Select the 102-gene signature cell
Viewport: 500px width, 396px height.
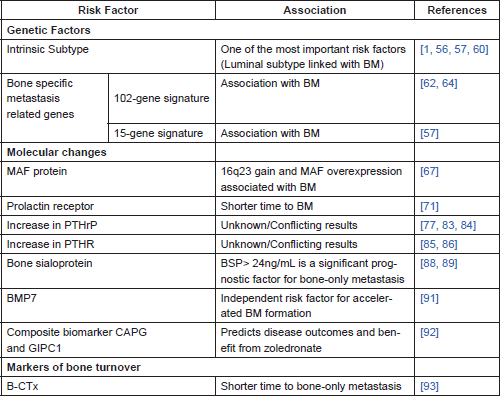click(x=162, y=98)
